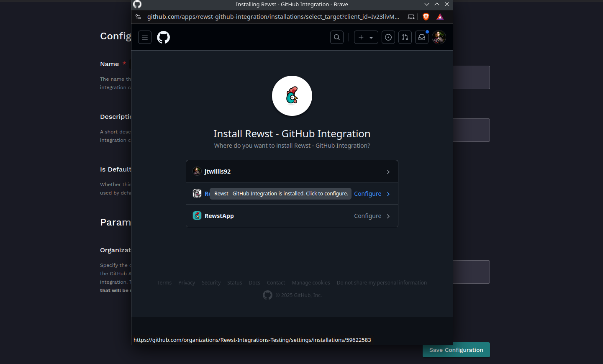Open the Privacy footer link

[x=187, y=283]
